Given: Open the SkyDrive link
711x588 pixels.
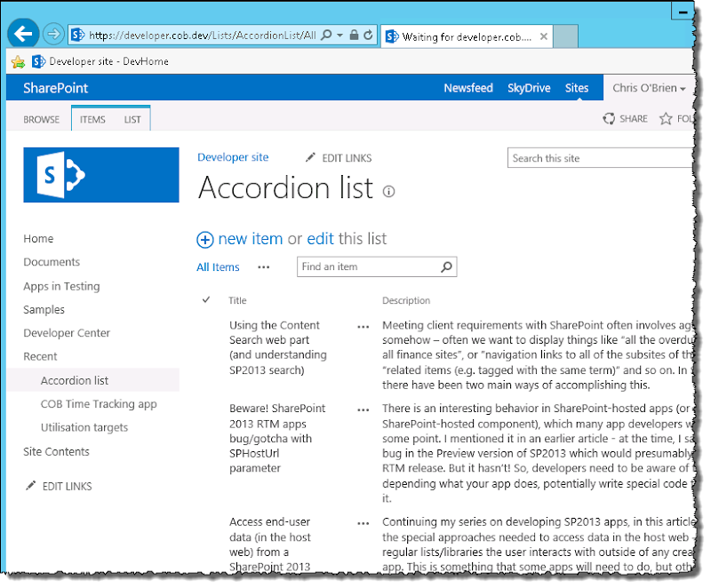Looking at the screenshot, I should [x=529, y=88].
